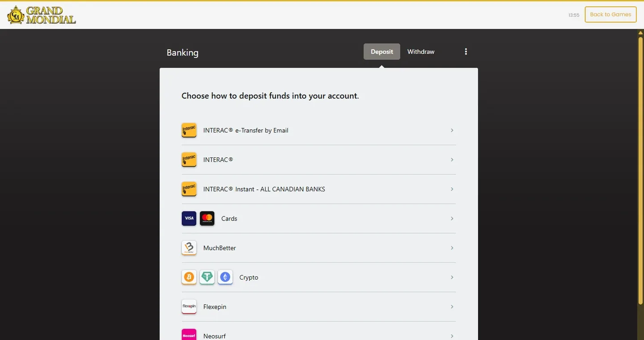Expand the plain INTERAC® row chevron

[452, 160]
